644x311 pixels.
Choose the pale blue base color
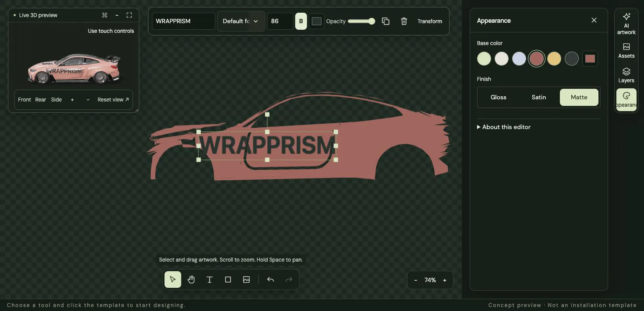[x=519, y=59]
